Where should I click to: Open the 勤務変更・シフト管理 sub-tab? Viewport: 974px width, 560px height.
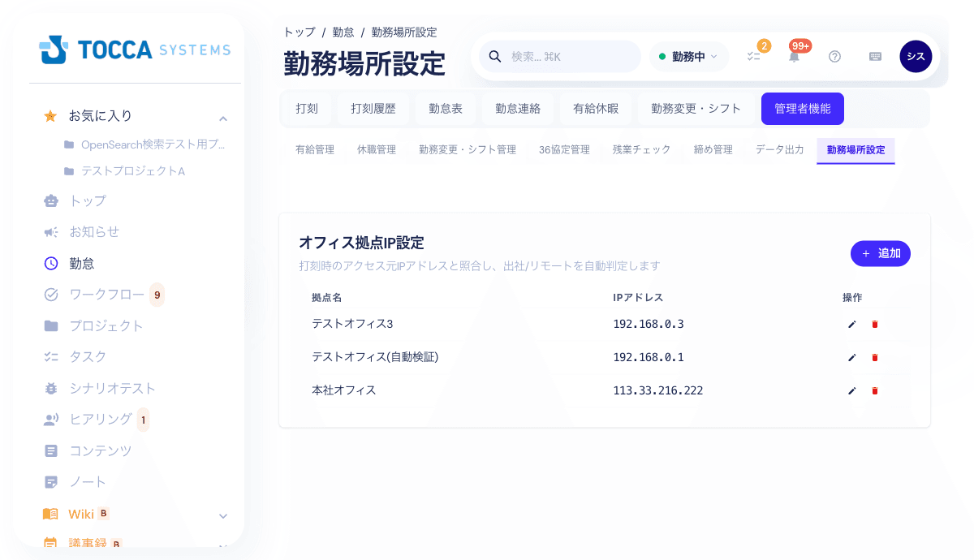468,150
